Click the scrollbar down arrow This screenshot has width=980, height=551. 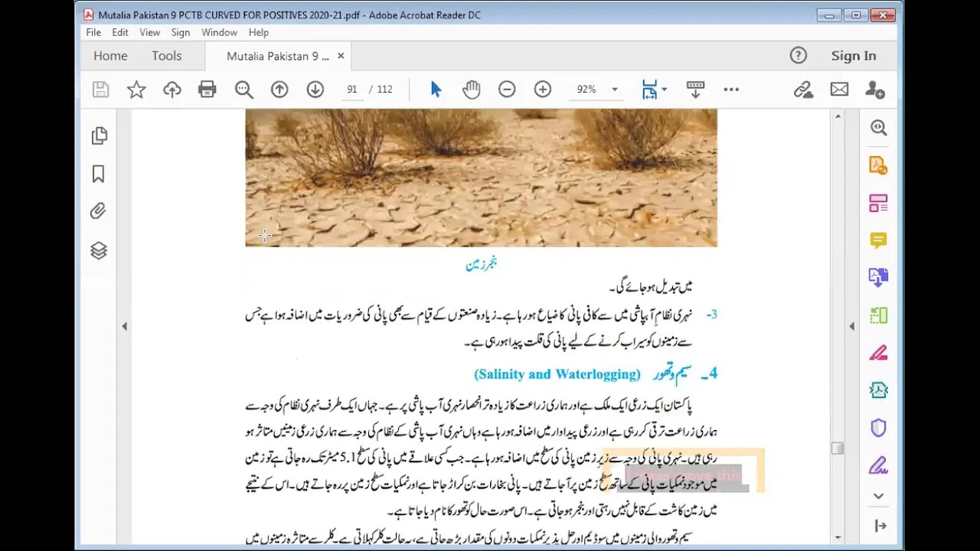[x=838, y=537]
